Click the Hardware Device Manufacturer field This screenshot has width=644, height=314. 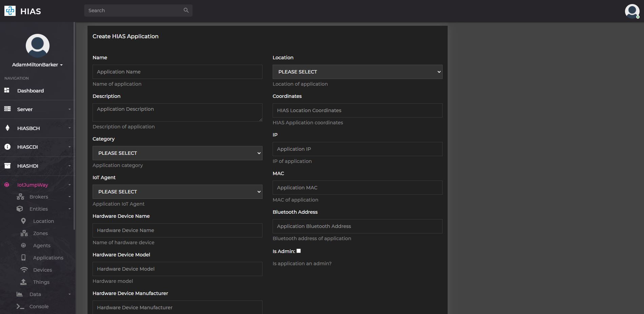pyautogui.click(x=177, y=307)
